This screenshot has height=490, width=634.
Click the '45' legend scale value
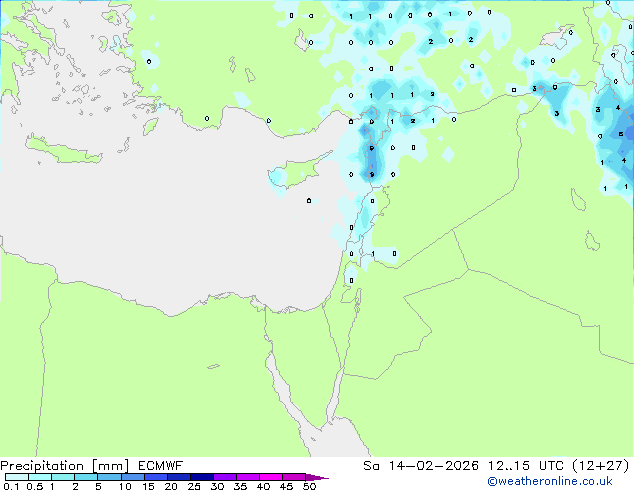(x=286, y=486)
